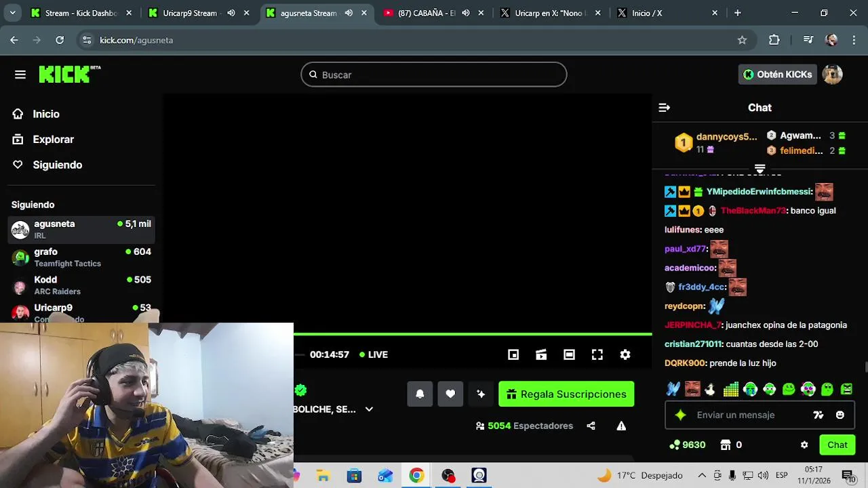This screenshot has height=488, width=868.
Task: Mute the agusneta Stream tab audio
Action: tap(349, 13)
